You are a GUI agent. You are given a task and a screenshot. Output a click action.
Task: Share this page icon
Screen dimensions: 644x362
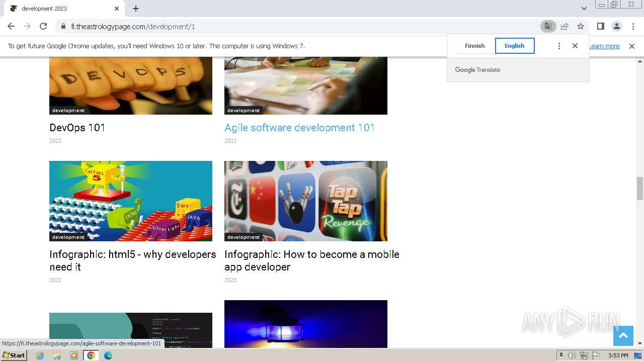[565, 26]
